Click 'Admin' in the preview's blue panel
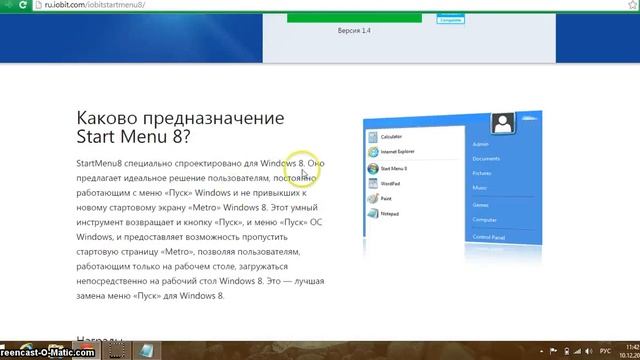 point(480,144)
